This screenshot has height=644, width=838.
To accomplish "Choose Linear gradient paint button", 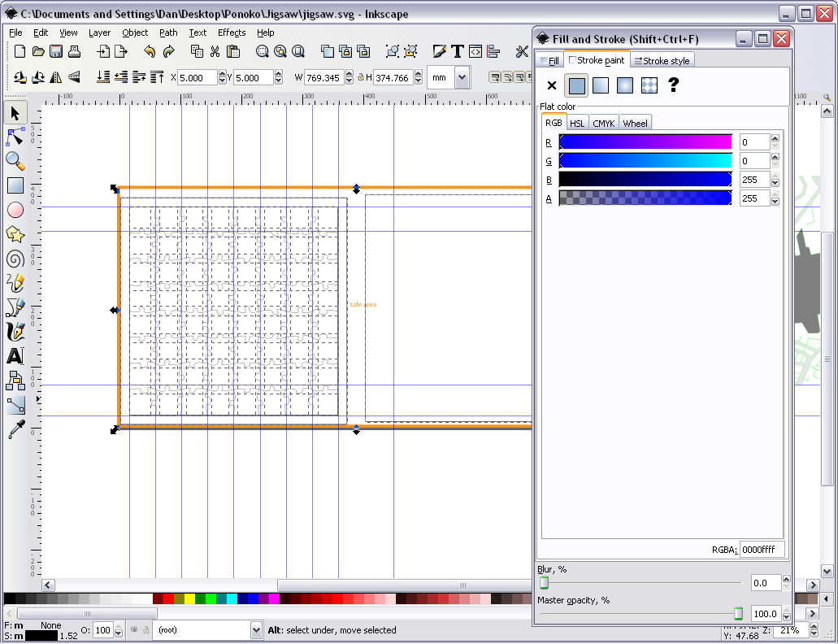I will pyautogui.click(x=601, y=85).
